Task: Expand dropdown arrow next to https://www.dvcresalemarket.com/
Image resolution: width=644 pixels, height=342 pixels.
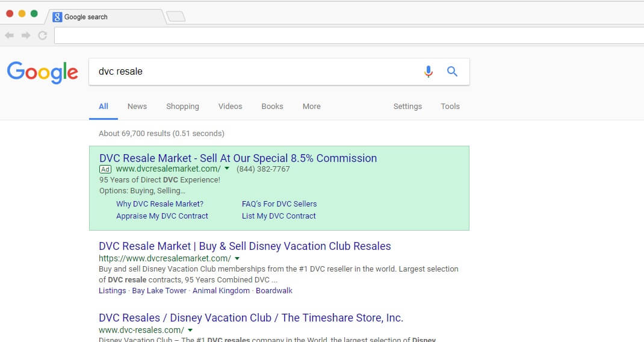Action: (x=237, y=258)
